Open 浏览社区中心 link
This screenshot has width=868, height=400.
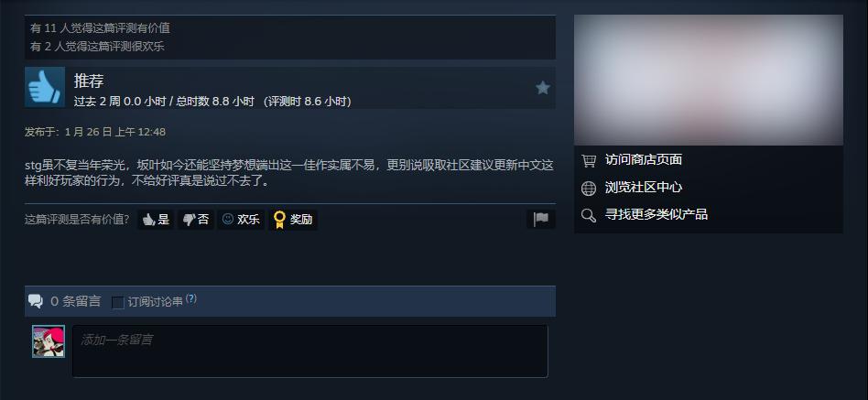(x=644, y=187)
